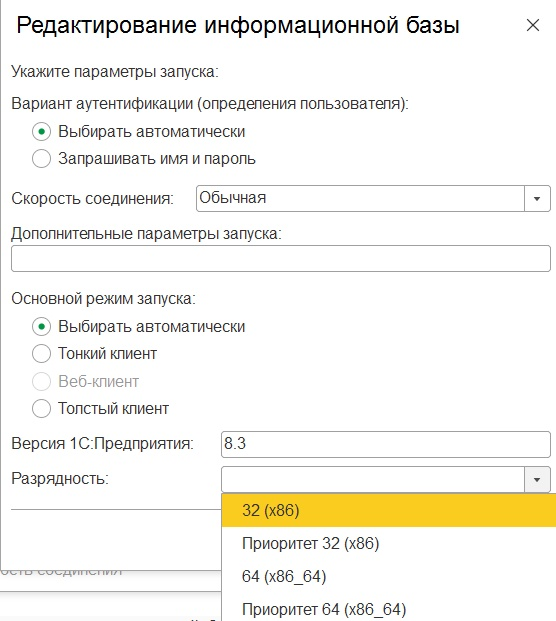556x621 pixels.
Task: Click the Версия 1С:Предприятия field with 8.3
Action: (386, 444)
